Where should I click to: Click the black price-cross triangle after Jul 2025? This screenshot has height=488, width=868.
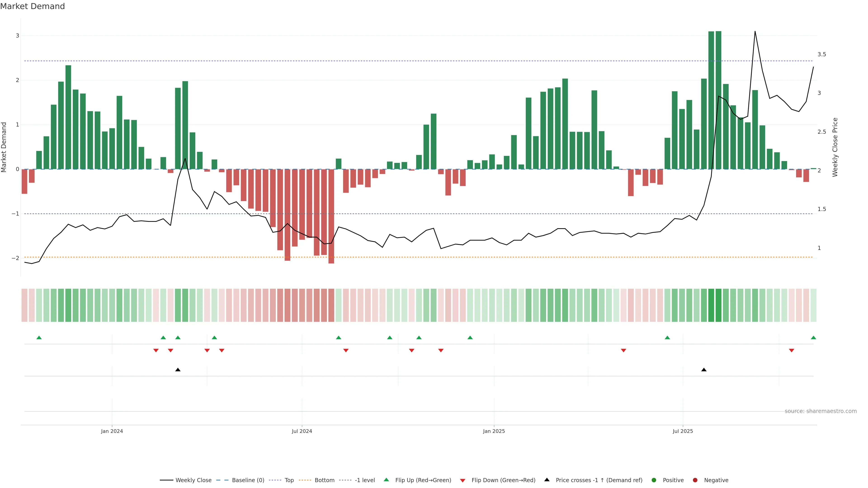pyautogui.click(x=704, y=370)
